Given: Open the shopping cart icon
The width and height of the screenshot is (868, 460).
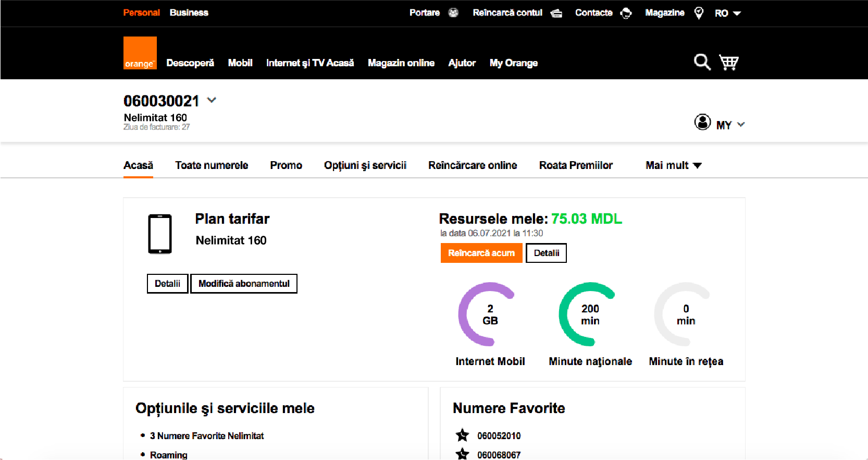Looking at the screenshot, I should point(729,62).
